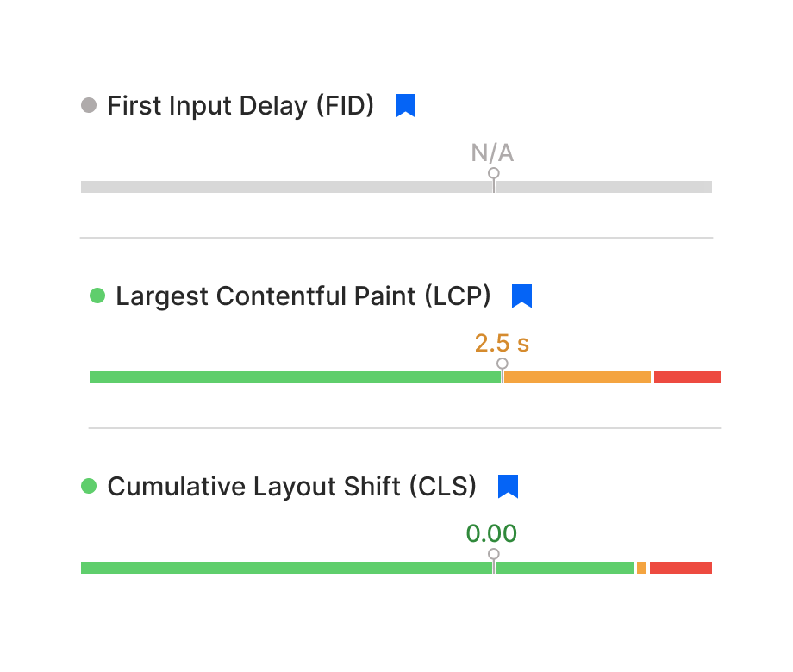Click the red segment of the CLS bar
The image size is (793, 672).
click(x=681, y=568)
